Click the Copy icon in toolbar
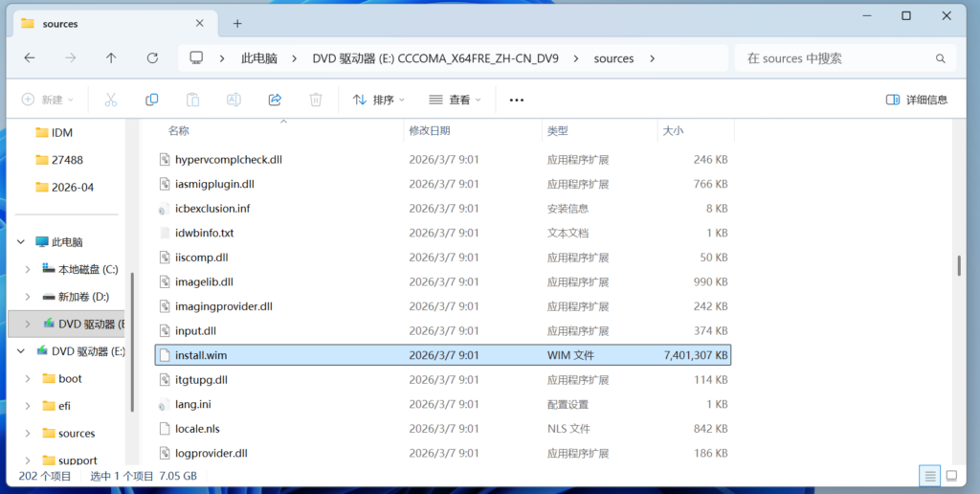Viewport: 980px width, 494px height. [151, 100]
